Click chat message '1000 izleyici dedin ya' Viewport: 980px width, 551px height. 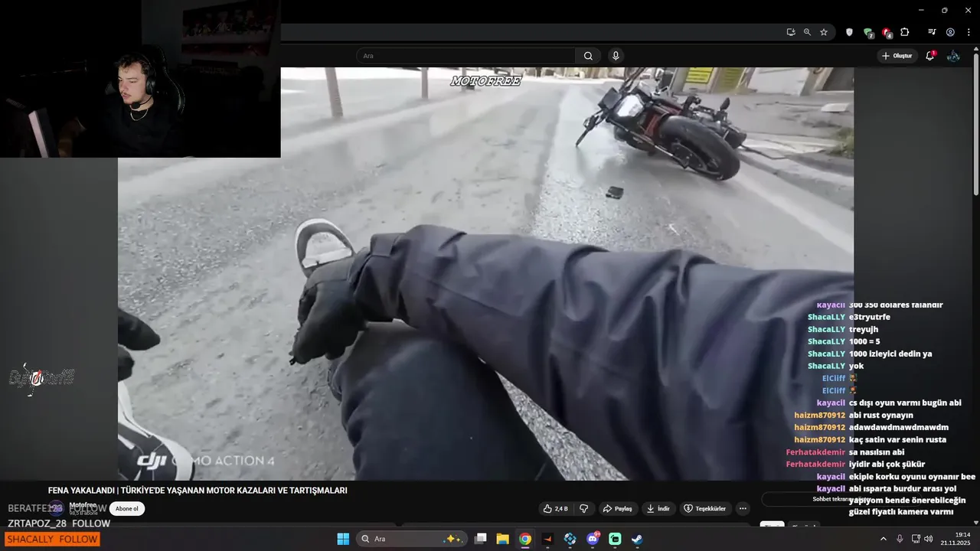point(890,354)
